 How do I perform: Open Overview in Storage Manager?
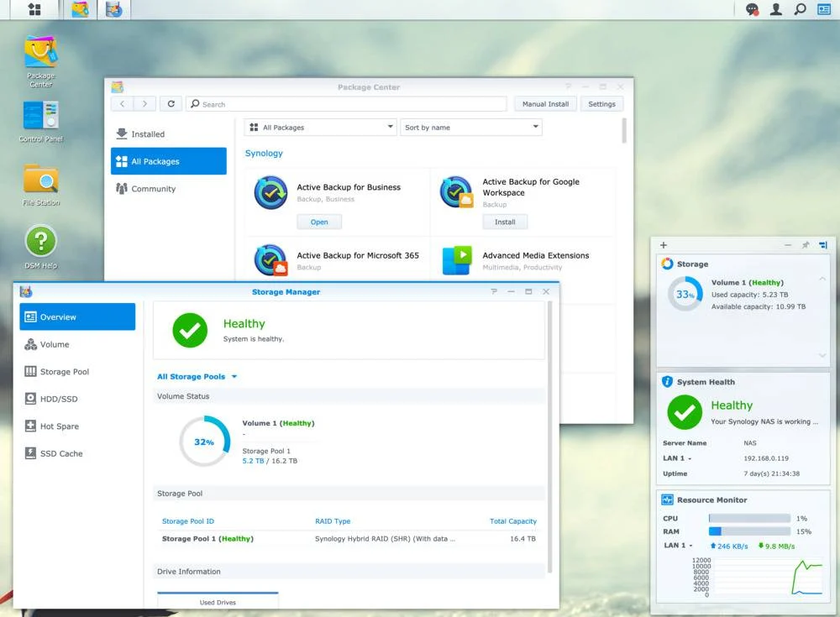[77, 317]
